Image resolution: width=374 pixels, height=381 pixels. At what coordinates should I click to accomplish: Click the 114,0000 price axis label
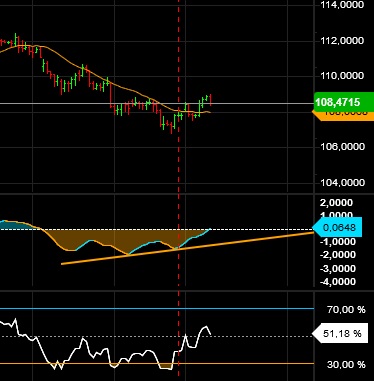click(342, 5)
